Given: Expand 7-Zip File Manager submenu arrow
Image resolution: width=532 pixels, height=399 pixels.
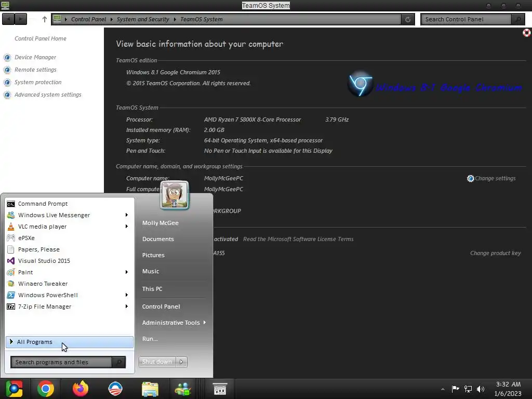Looking at the screenshot, I should point(127,307).
